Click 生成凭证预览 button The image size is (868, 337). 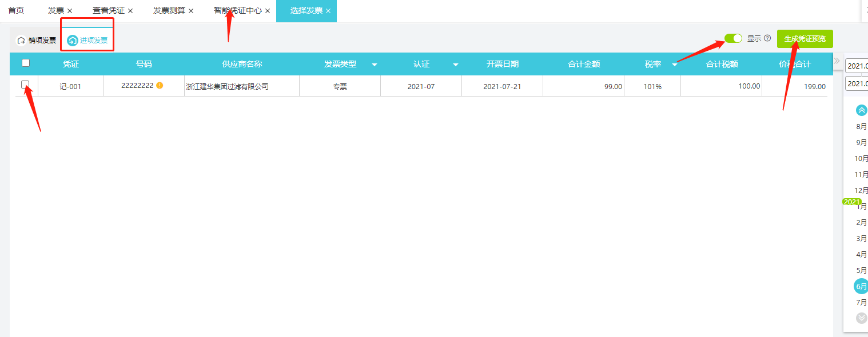[805, 39]
